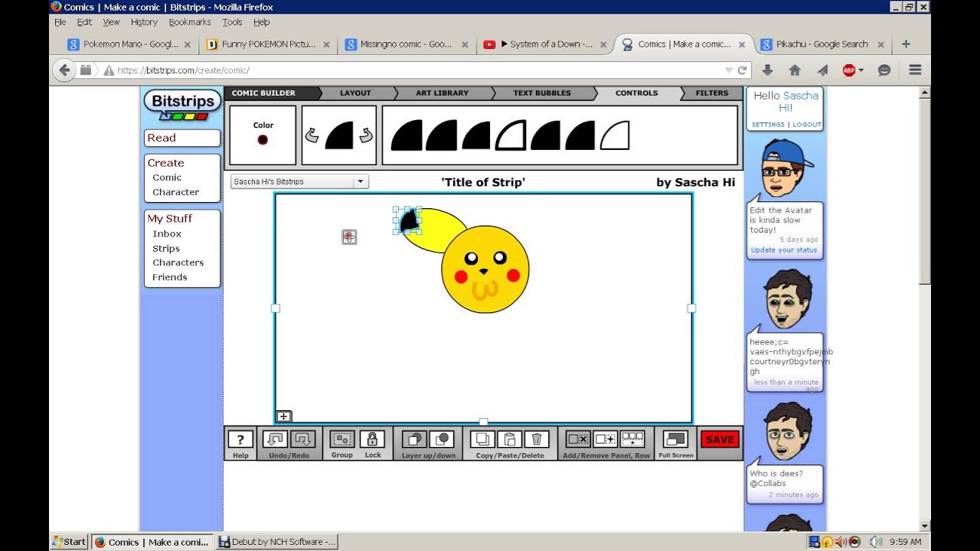
Task: Click the Delete trash can icon
Action: [537, 439]
